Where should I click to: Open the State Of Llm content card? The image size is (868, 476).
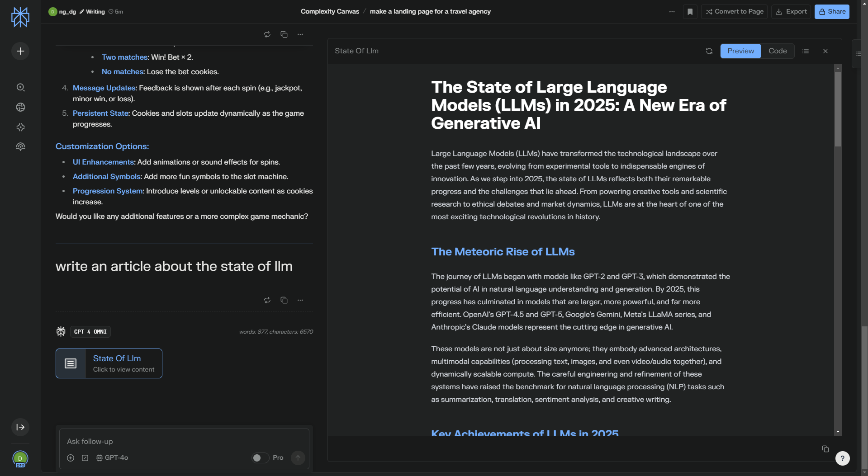(109, 363)
